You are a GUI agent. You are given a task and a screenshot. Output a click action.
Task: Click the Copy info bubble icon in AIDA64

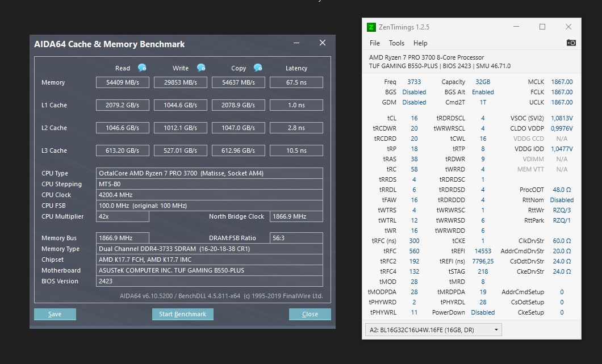point(258,68)
